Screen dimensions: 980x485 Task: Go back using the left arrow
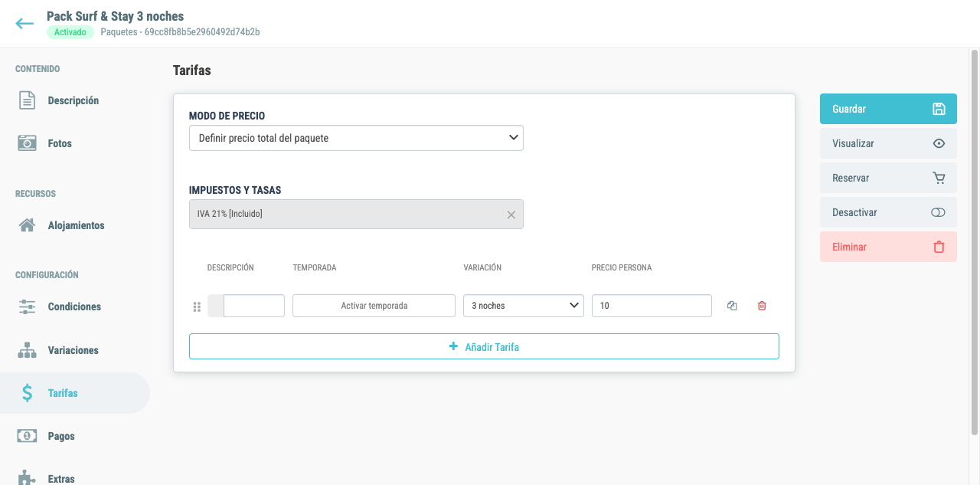click(24, 24)
